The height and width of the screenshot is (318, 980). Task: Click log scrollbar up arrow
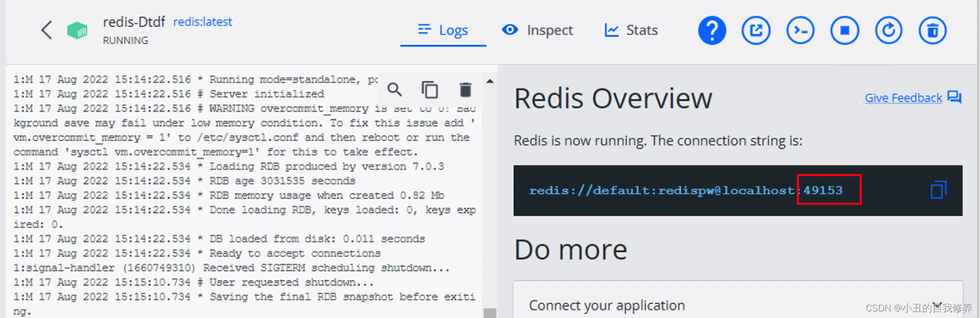pyautogui.click(x=490, y=81)
